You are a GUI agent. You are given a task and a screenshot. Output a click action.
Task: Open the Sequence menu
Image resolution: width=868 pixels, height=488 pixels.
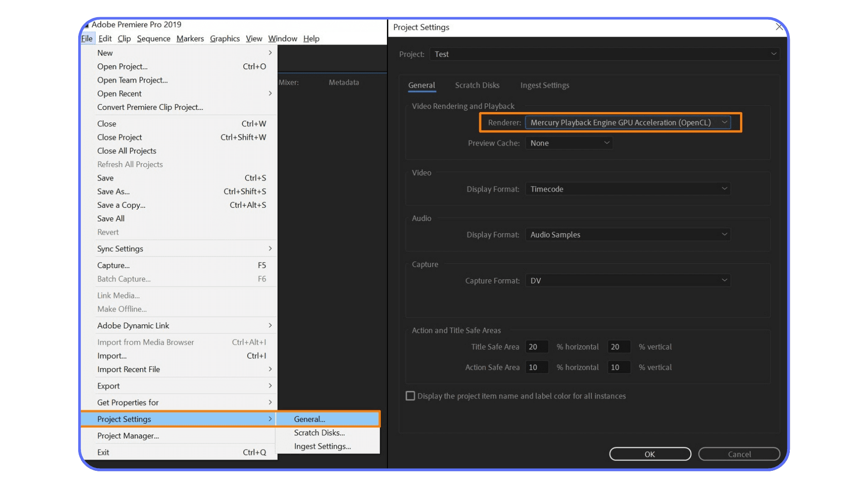click(153, 38)
